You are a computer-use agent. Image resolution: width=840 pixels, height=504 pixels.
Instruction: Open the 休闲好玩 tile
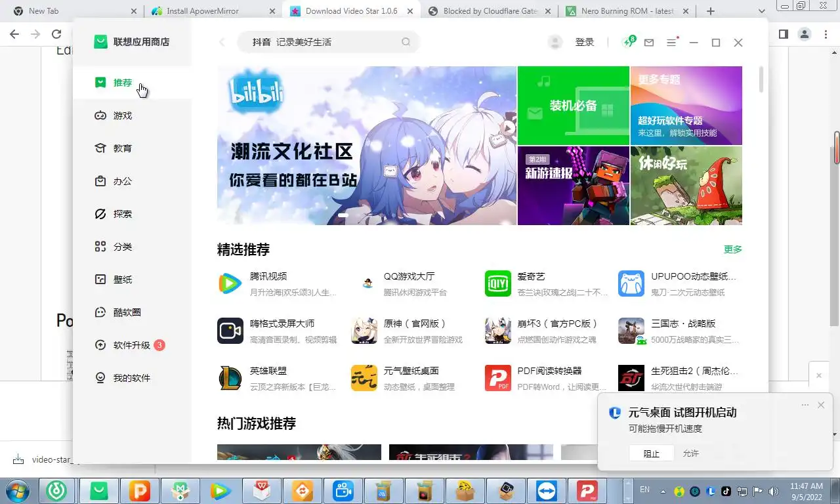(x=686, y=186)
